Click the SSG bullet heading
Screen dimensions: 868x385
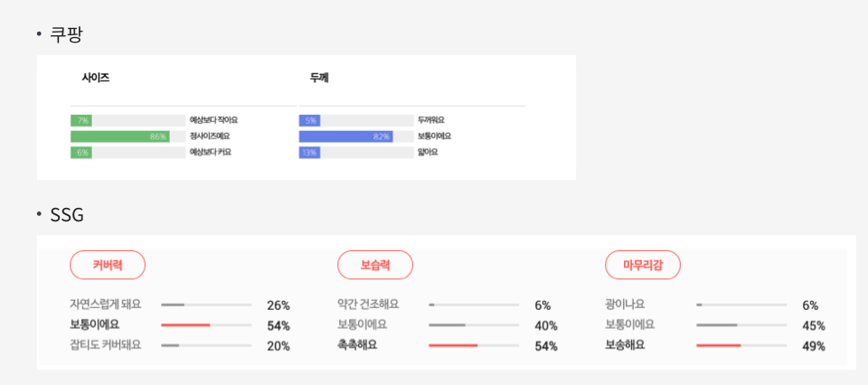[x=67, y=215]
